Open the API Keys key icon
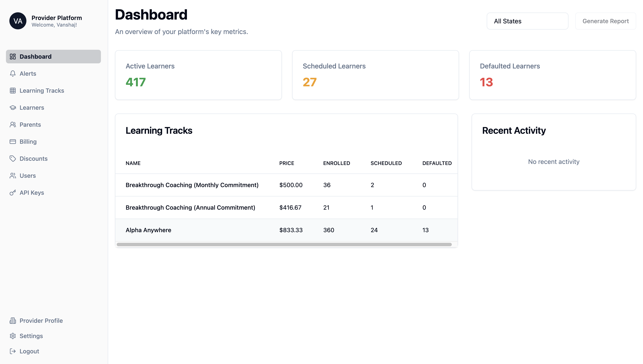Screen dimensions: 643x364 coord(13,192)
